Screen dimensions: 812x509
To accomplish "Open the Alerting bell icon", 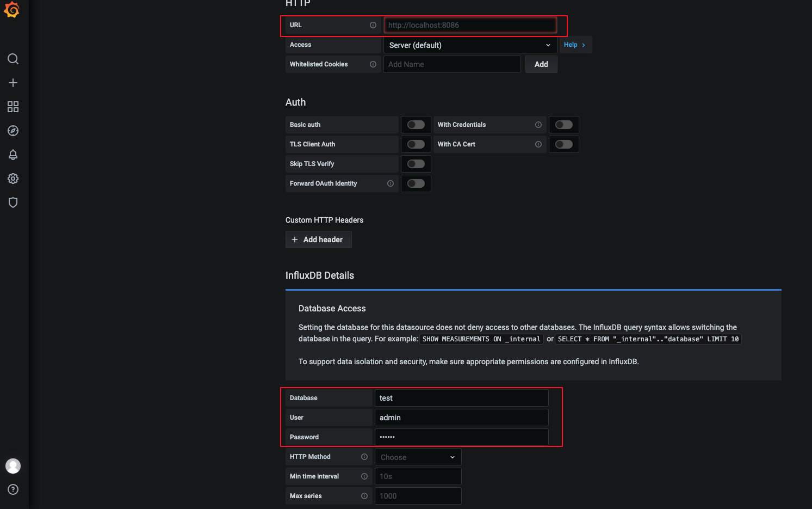I will [x=13, y=155].
